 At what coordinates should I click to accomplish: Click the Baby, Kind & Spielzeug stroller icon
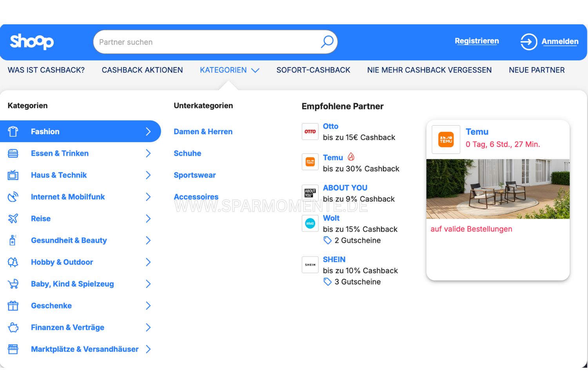pyautogui.click(x=13, y=284)
